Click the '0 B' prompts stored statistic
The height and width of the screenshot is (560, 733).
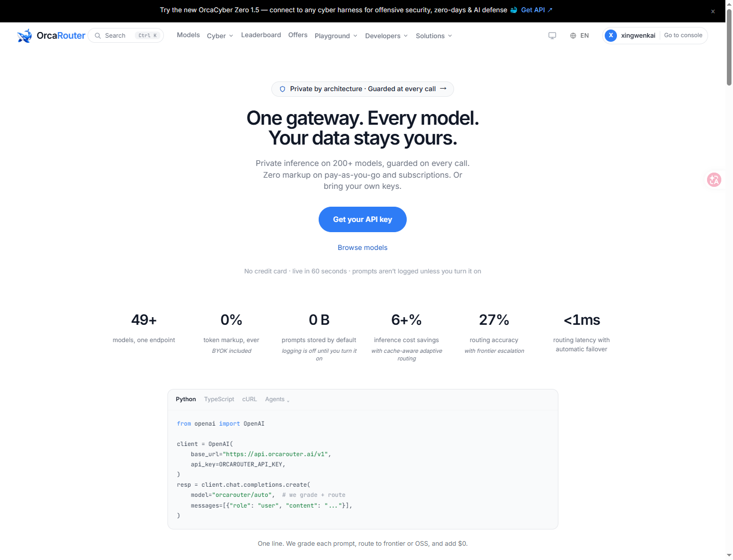(319, 320)
